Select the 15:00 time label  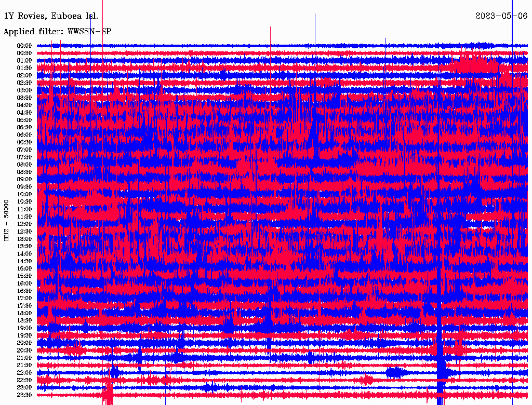point(24,268)
